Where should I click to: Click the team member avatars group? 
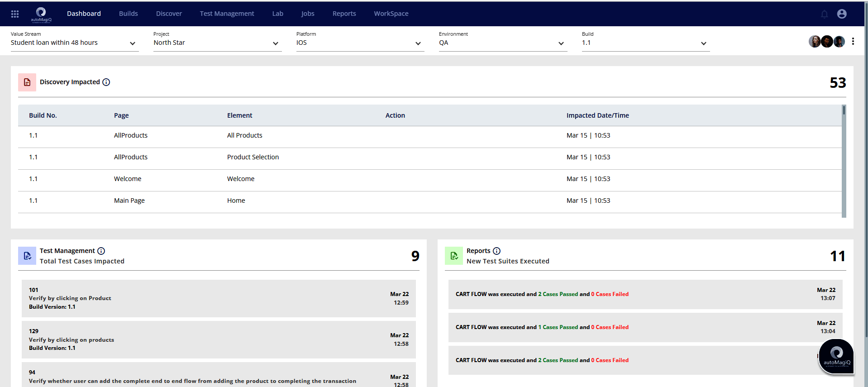826,42
